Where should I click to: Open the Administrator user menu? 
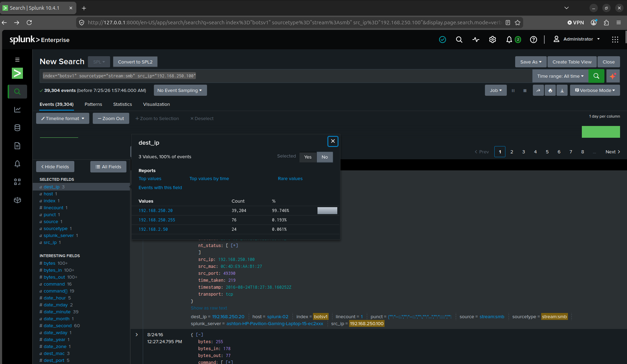click(x=577, y=39)
